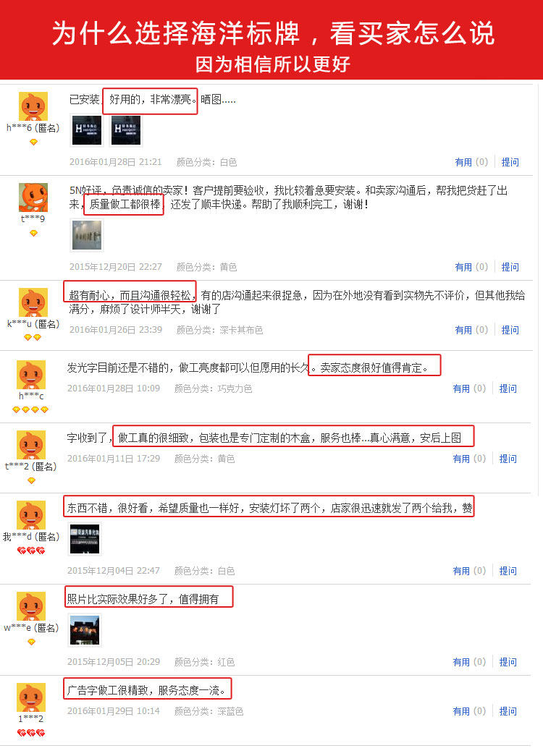Click four diamond rating icons under h***c
Viewport: 543px width, 756px height.
(x=31, y=409)
